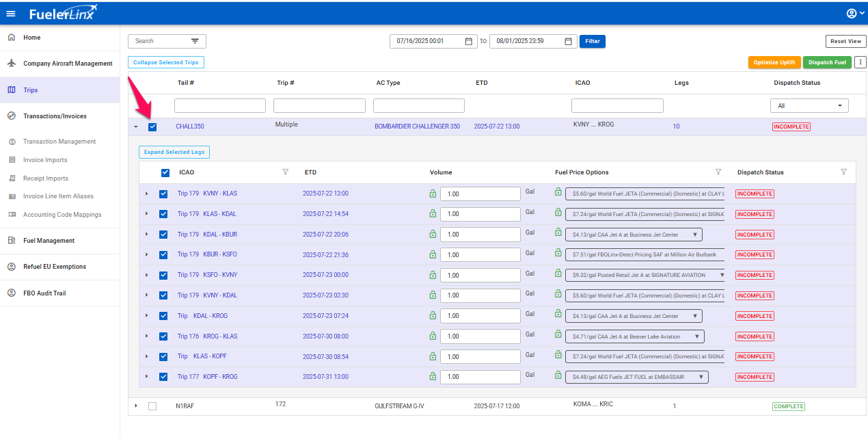
Task: Select the N1RAF trip checkbox
Action: 152,406
